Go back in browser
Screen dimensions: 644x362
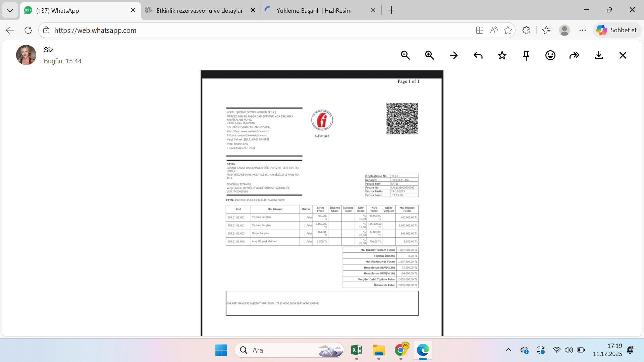pos(10,30)
